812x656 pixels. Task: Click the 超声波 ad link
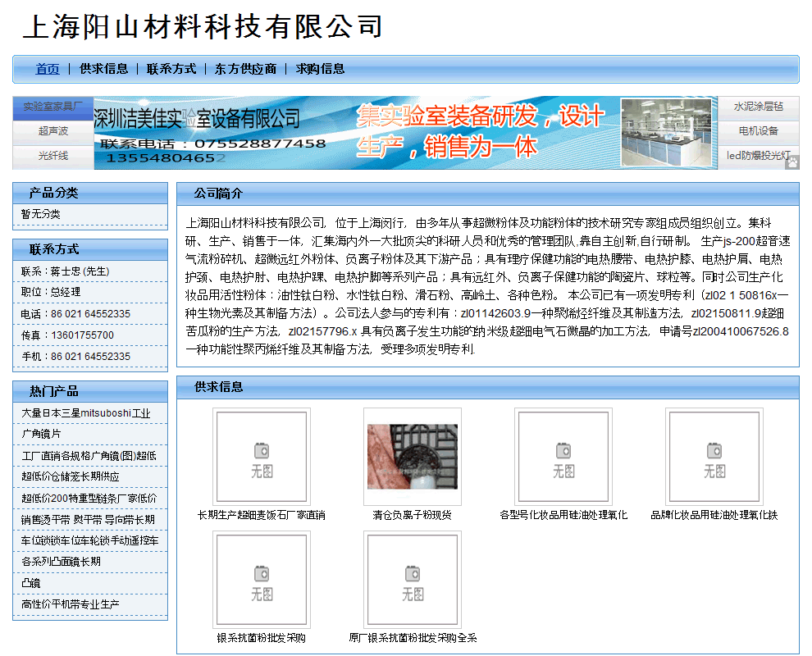[x=53, y=131]
